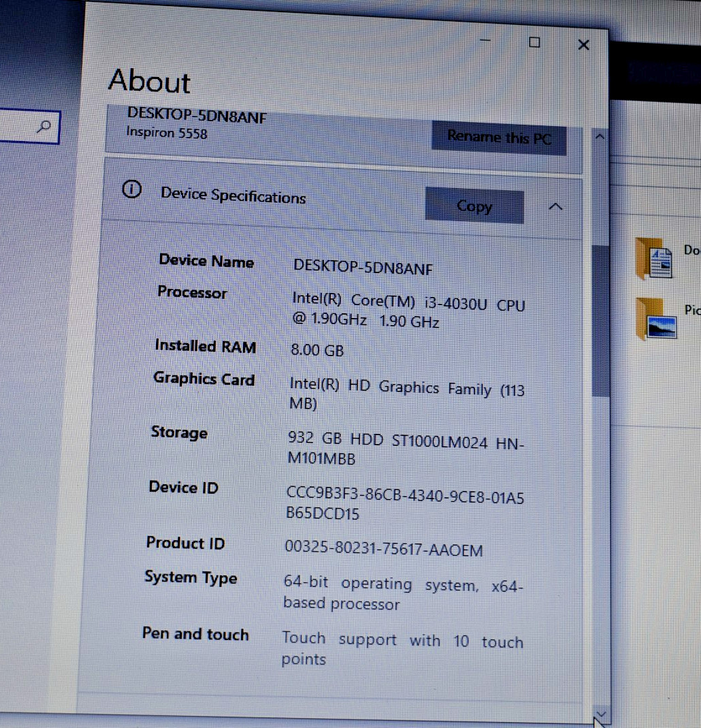
Task: Click the System Type label
Action: pyautogui.click(x=190, y=577)
